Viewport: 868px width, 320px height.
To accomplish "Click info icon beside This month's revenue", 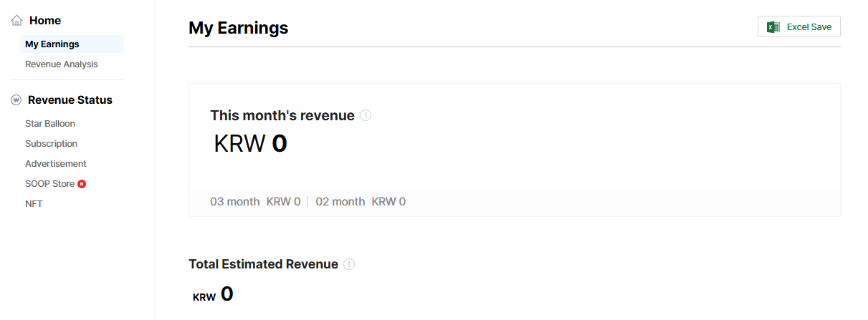I will tap(366, 115).
